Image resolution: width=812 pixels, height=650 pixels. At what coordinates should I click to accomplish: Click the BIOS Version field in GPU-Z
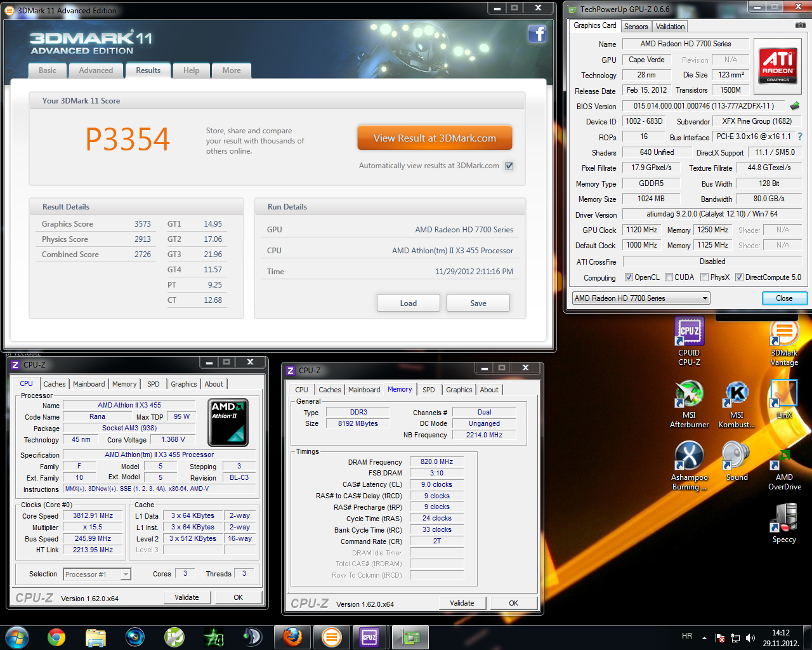[704, 106]
